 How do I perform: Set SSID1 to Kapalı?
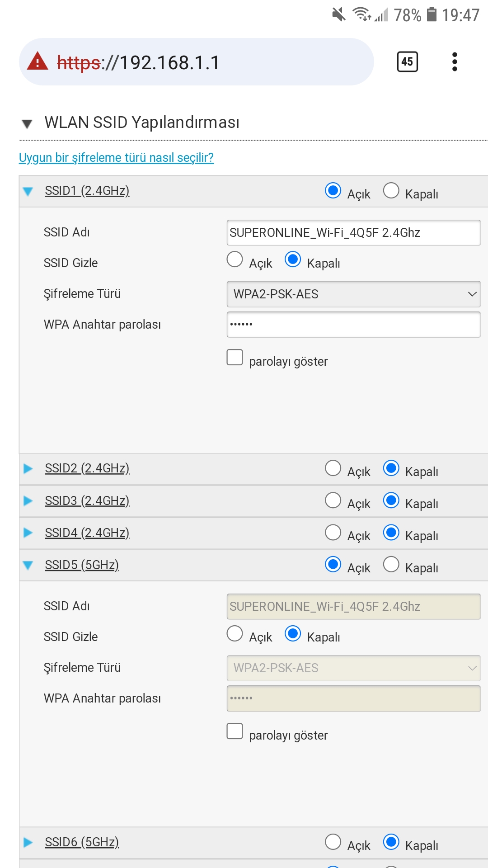coord(391,191)
